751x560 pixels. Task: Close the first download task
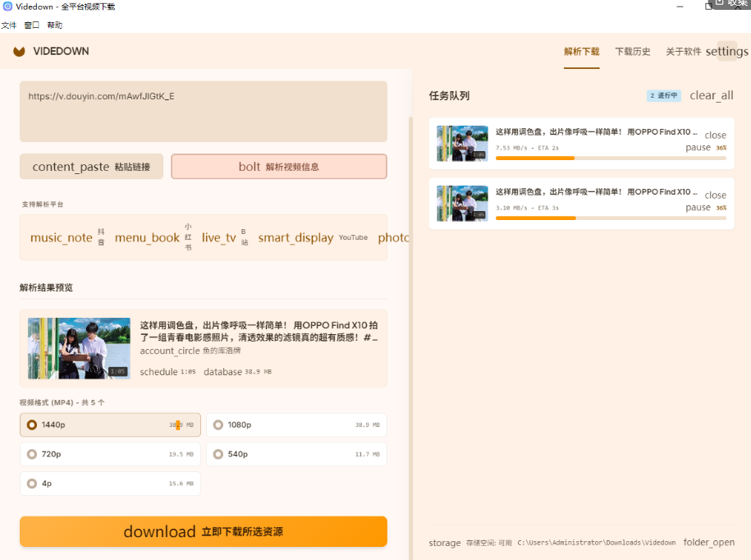[x=715, y=135]
